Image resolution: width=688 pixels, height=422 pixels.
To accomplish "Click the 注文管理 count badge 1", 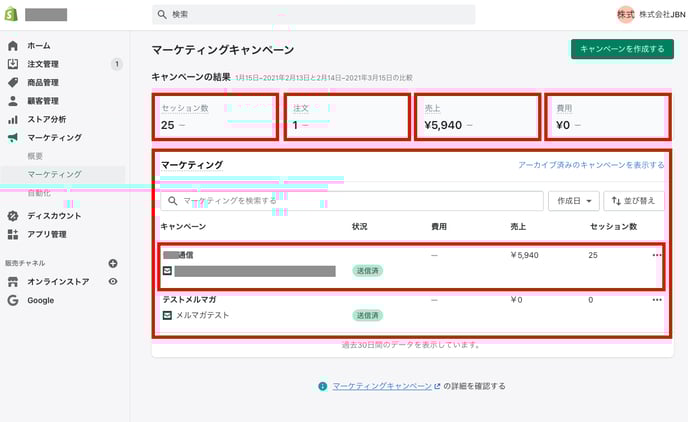I will click(117, 64).
